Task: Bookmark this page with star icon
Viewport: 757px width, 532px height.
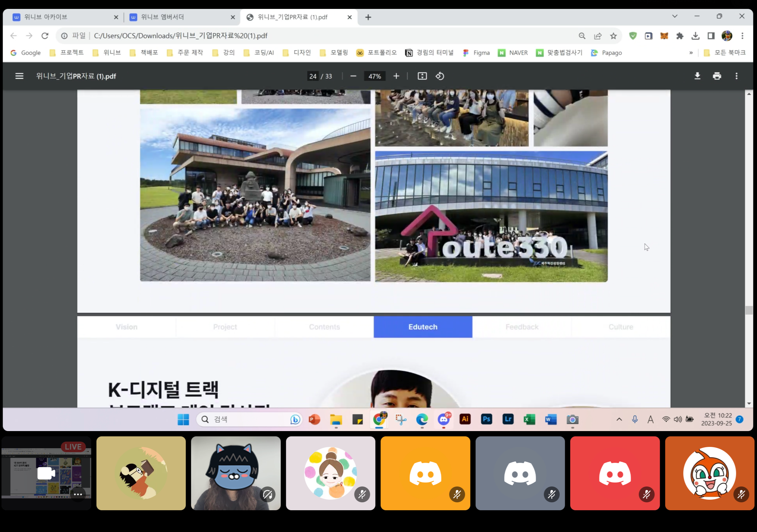Action: (x=613, y=36)
